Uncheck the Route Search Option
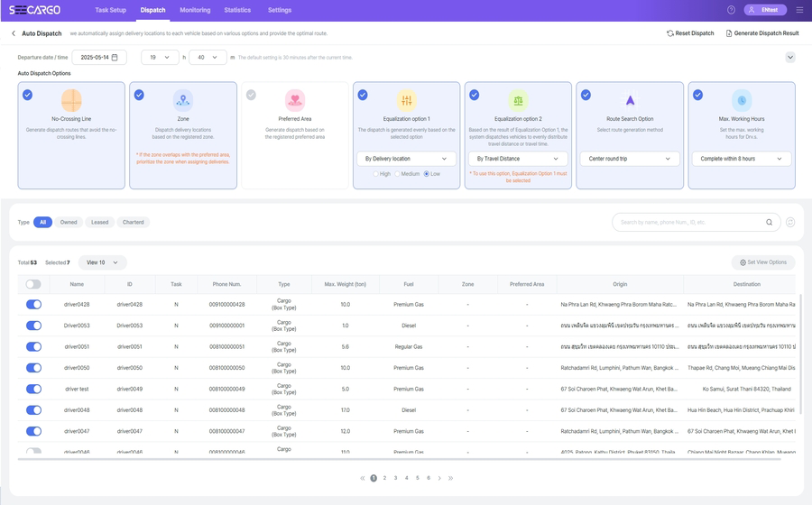This screenshot has width=812, height=505. [x=586, y=95]
